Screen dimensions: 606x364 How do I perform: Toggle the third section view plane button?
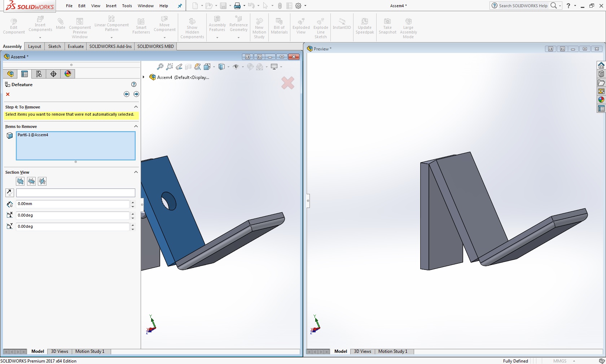pyautogui.click(x=42, y=181)
